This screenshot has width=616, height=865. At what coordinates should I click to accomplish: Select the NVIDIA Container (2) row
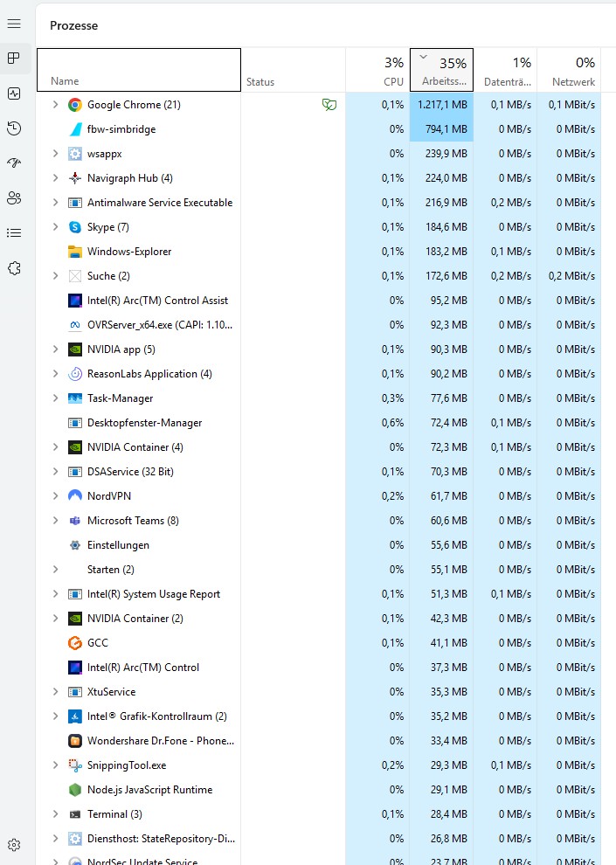(x=319, y=619)
